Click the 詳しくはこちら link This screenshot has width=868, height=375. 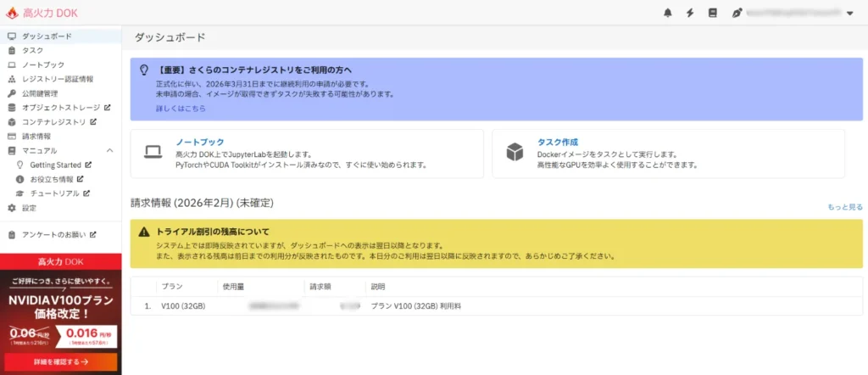click(181, 109)
